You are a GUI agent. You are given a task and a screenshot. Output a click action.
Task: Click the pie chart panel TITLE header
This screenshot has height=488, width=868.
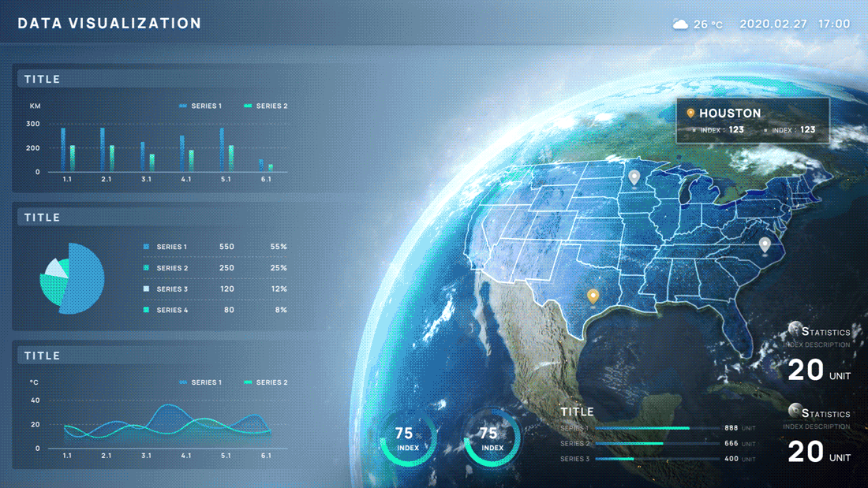42,218
